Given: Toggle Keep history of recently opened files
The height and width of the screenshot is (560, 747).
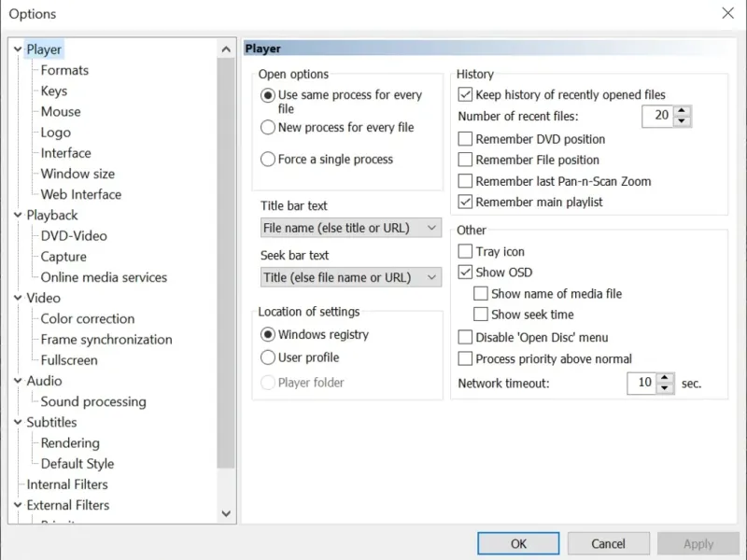Looking at the screenshot, I should coord(465,95).
